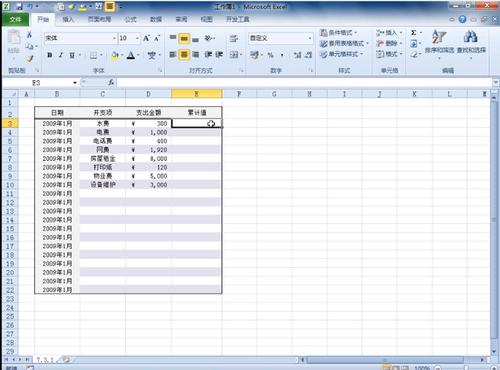Viewport: 500px width, 370px height.
Task: Apply percent style
Action: click(x=270, y=55)
